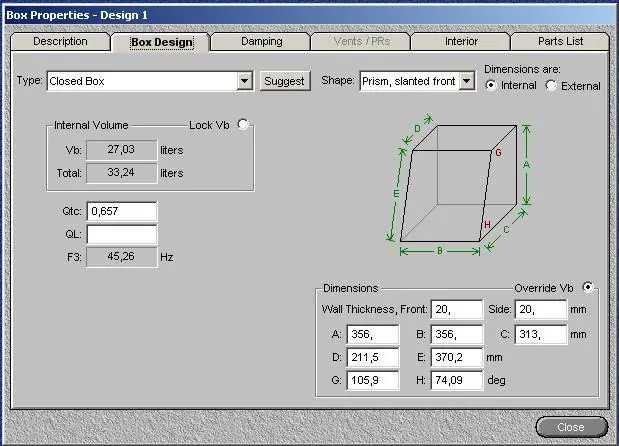Click the Side wall thickness field

[x=540, y=309]
